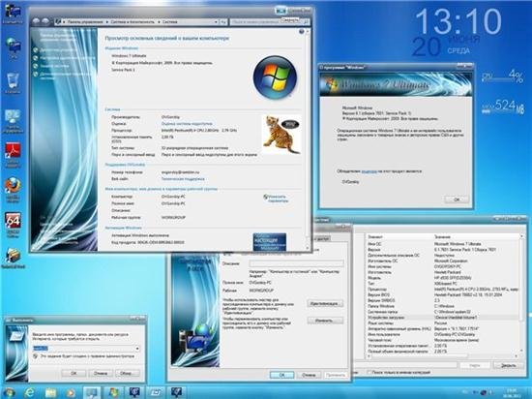Click OK in the Run dialog

point(74,373)
